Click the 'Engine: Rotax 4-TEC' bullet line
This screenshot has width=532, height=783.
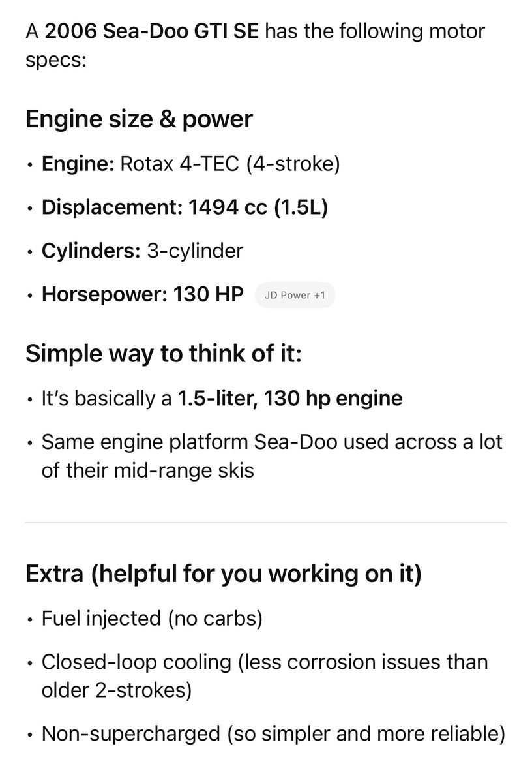point(190,163)
